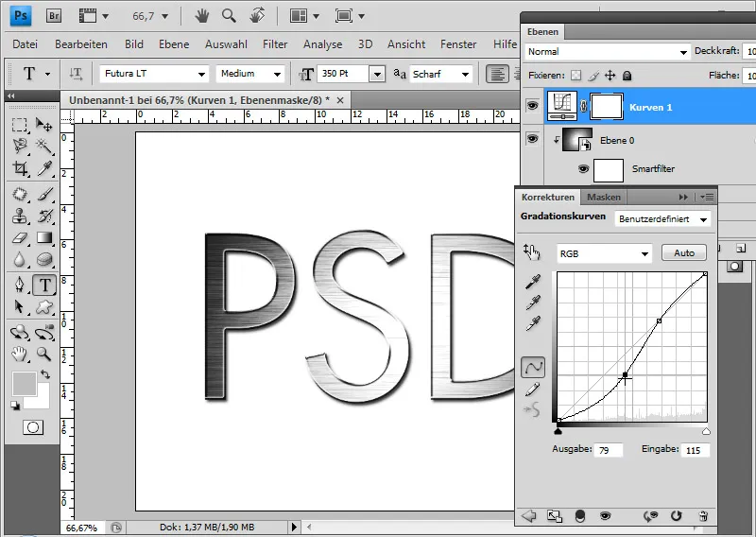Image resolution: width=756 pixels, height=537 pixels.
Task: Toggle lock all for layer
Action: coord(627,76)
